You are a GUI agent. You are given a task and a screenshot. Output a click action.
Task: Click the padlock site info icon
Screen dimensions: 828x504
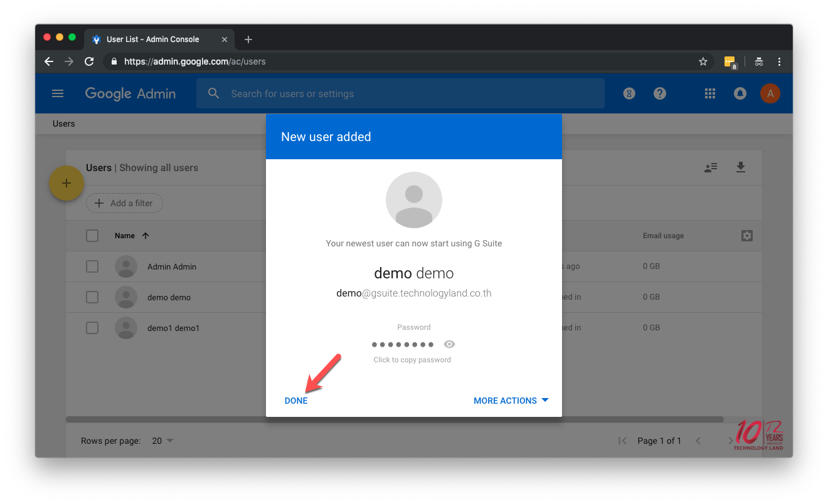(x=114, y=61)
